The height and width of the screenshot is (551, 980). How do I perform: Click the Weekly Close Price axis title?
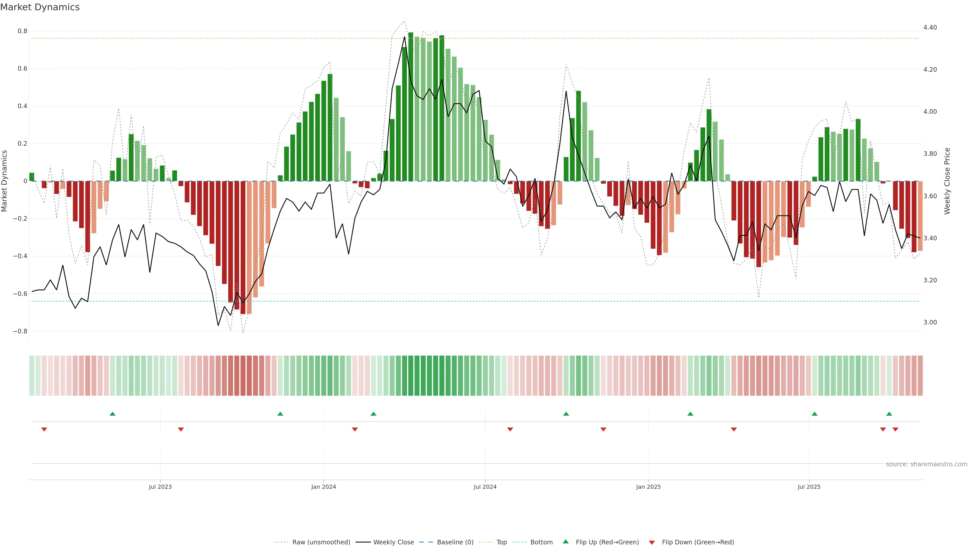947,181
